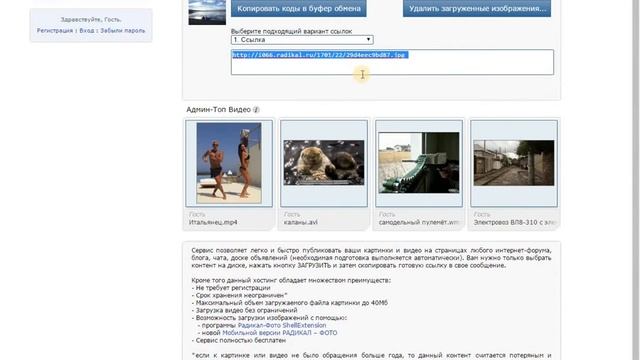640x360 pixels.
Task: Open the uploaded sky image thumbnail
Action: pyautogui.click(x=207, y=12)
